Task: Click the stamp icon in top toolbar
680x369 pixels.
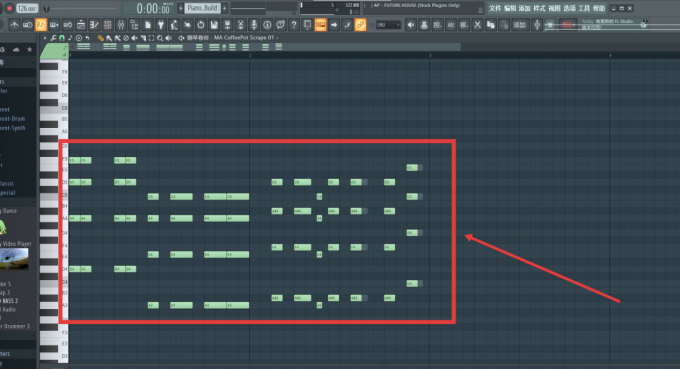Action: pyautogui.click(x=424, y=25)
